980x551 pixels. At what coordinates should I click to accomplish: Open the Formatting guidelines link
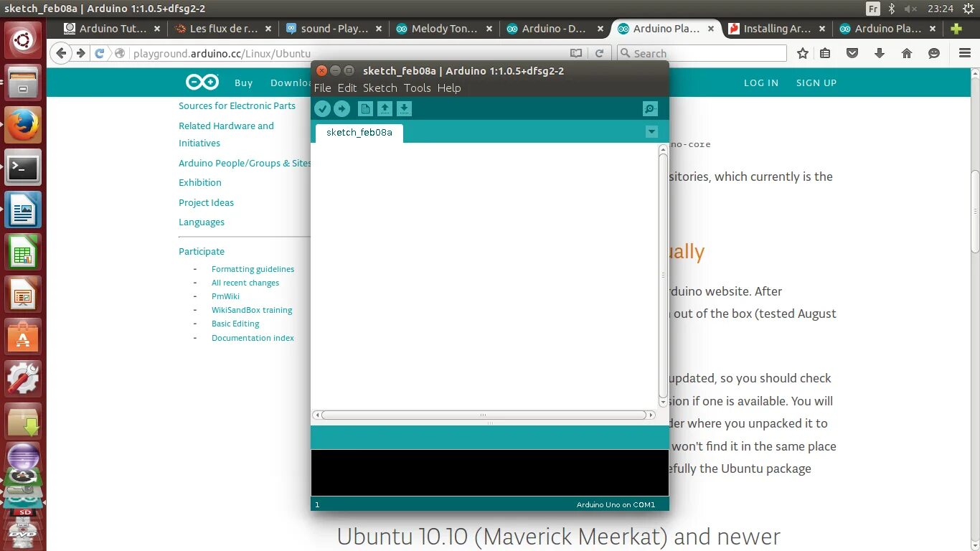(253, 269)
